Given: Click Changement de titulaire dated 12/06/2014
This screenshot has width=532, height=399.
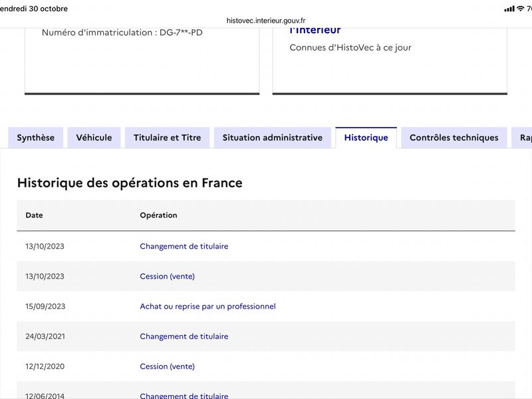Looking at the screenshot, I should (x=184, y=396).
